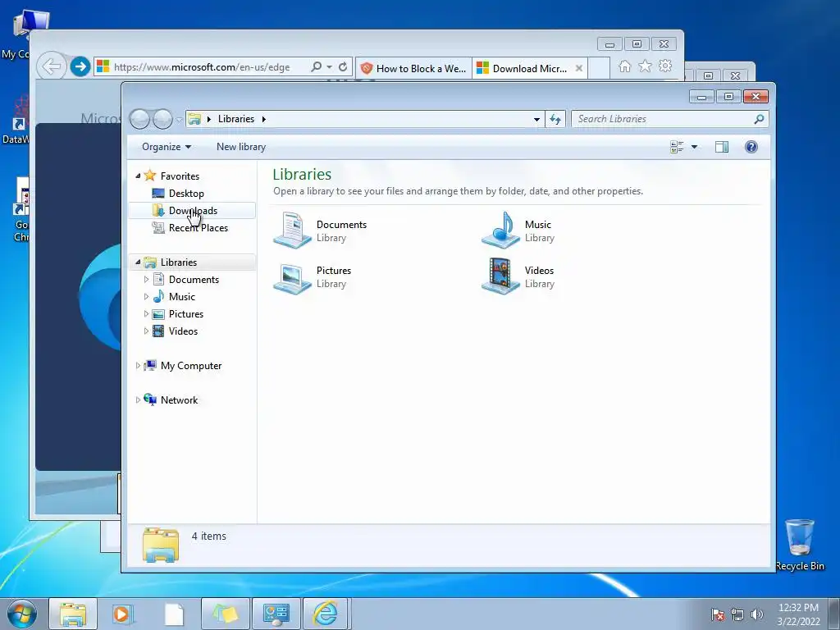
Task: Select Desktop under Favorites
Action: [x=186, y=194]
